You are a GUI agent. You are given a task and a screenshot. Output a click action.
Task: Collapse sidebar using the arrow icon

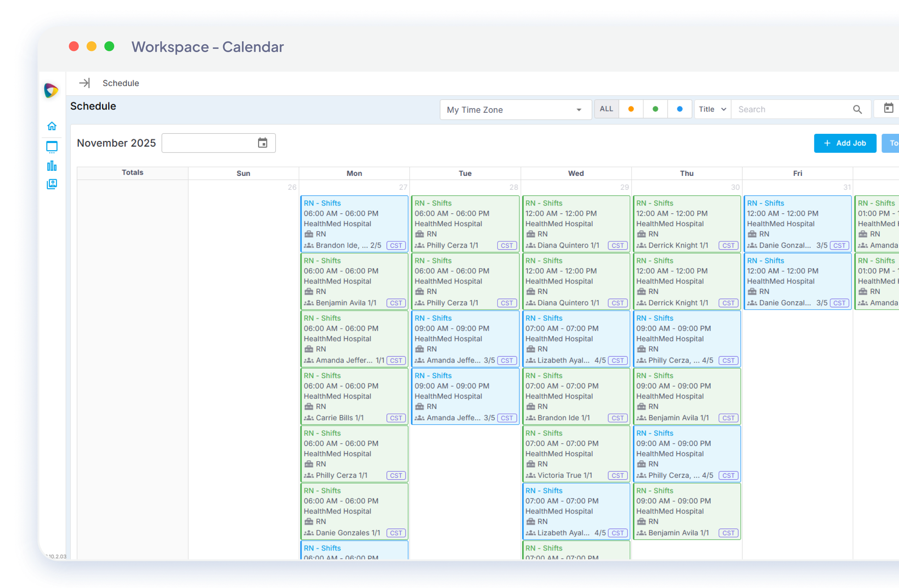pyautogui.click(x=85, y=83)
